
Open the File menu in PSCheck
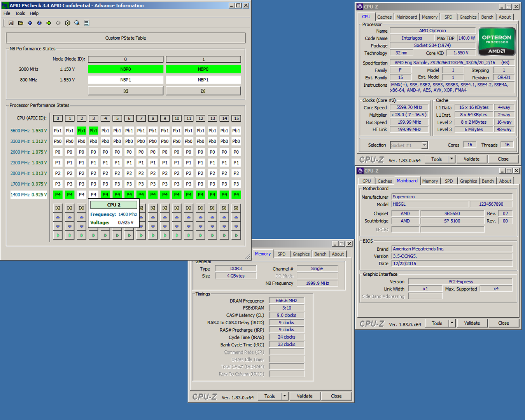point(7,13)
